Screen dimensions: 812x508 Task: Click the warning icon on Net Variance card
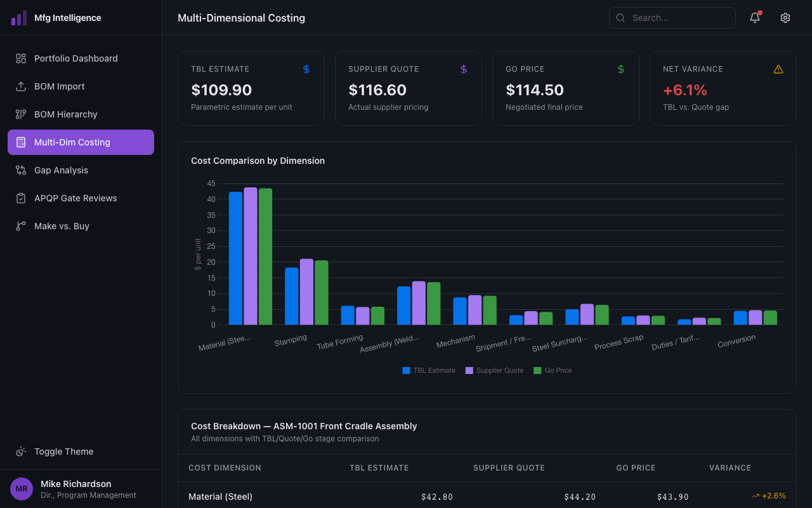tap(778, 69)
